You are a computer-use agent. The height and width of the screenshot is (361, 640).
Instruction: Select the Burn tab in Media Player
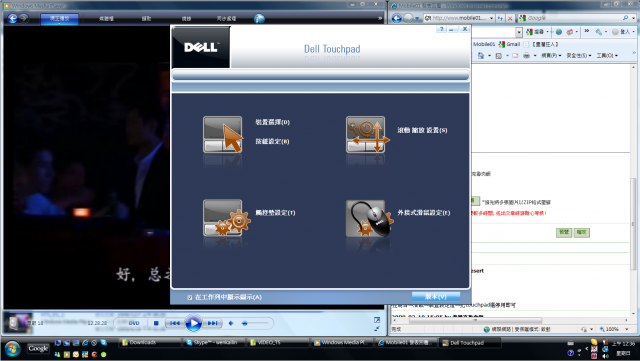click(x=186, y=19)
